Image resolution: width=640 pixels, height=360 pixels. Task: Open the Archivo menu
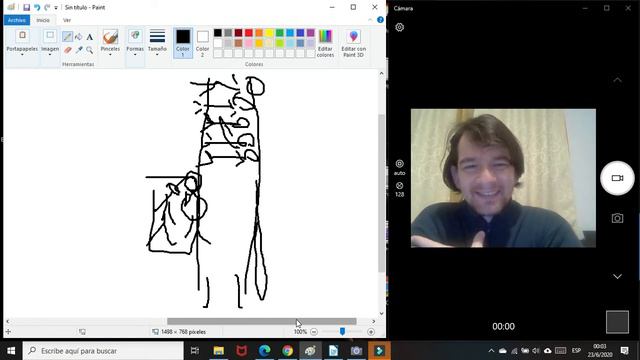(17, 20)
